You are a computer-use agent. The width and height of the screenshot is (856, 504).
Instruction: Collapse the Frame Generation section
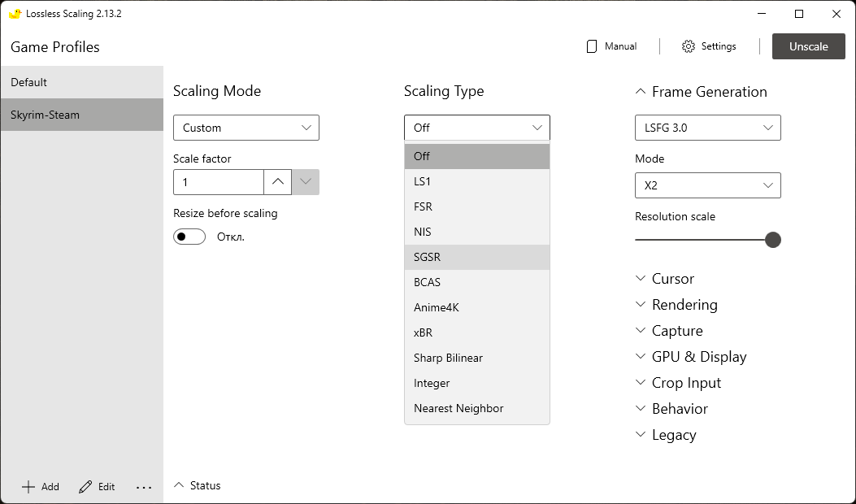click(x=641, y=92)
